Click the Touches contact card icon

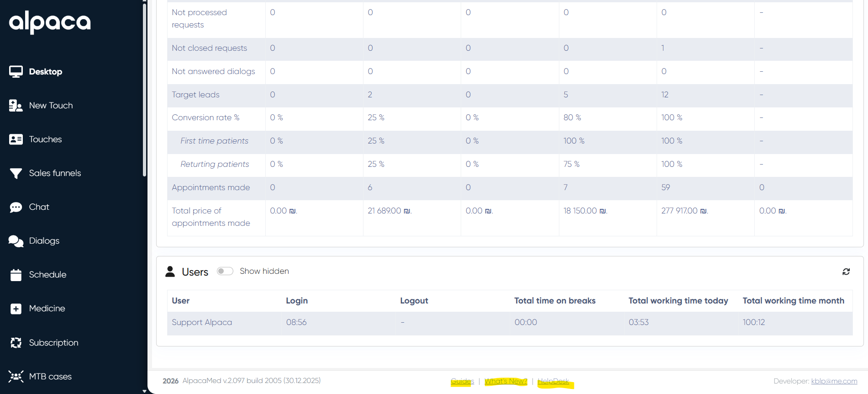[x=16, y=139]
